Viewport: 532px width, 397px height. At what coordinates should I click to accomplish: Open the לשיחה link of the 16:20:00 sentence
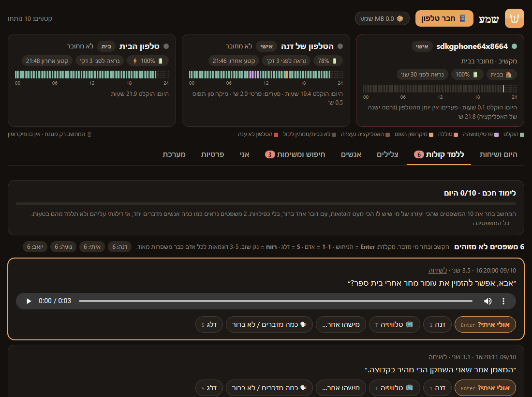point(437,270)
